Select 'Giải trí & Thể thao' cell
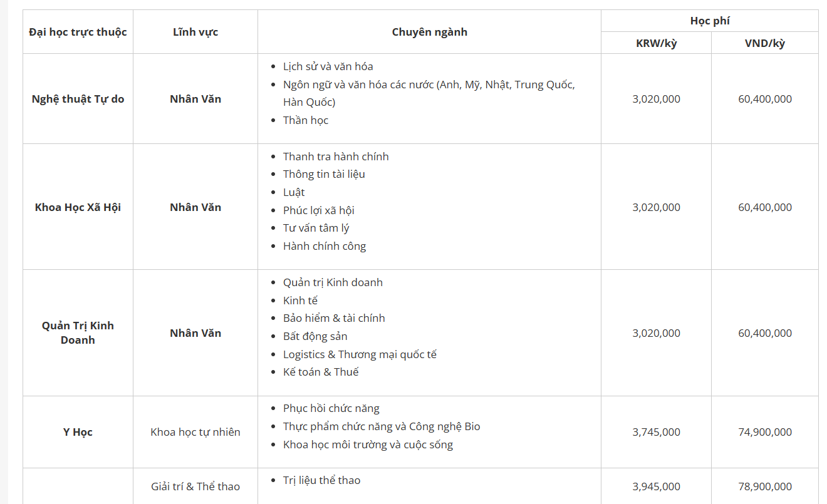Image resolution: width=827 pixels, height=504 pixels. click(x=195, y=486)
